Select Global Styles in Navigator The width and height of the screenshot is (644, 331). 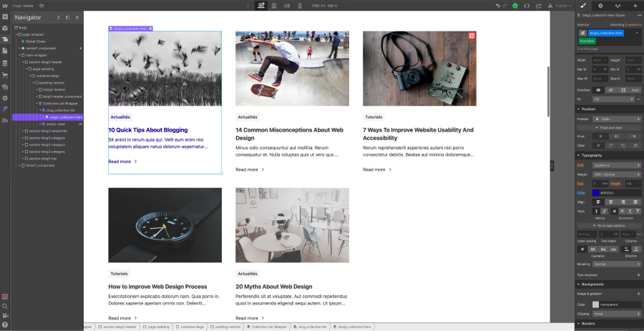35,41
